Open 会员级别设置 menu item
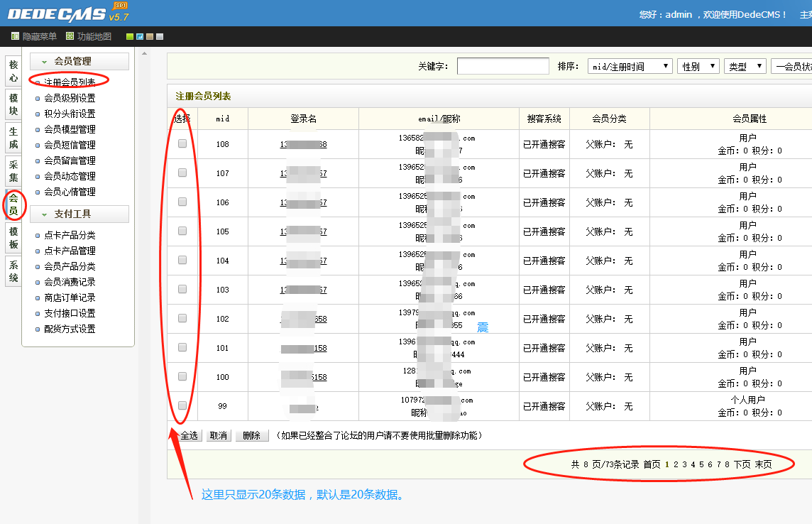 pyautogui.click(x=70, y=98)
